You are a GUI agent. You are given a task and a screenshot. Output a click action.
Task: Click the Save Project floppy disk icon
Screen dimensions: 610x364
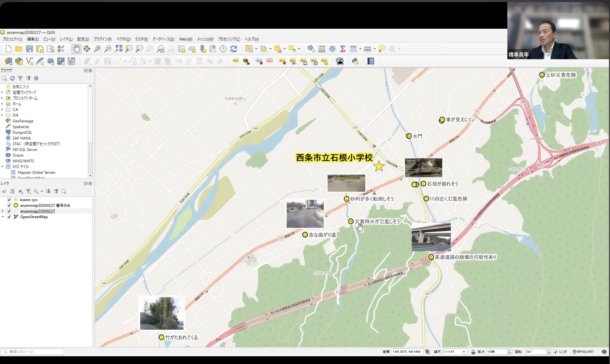(x=29, y=49)
